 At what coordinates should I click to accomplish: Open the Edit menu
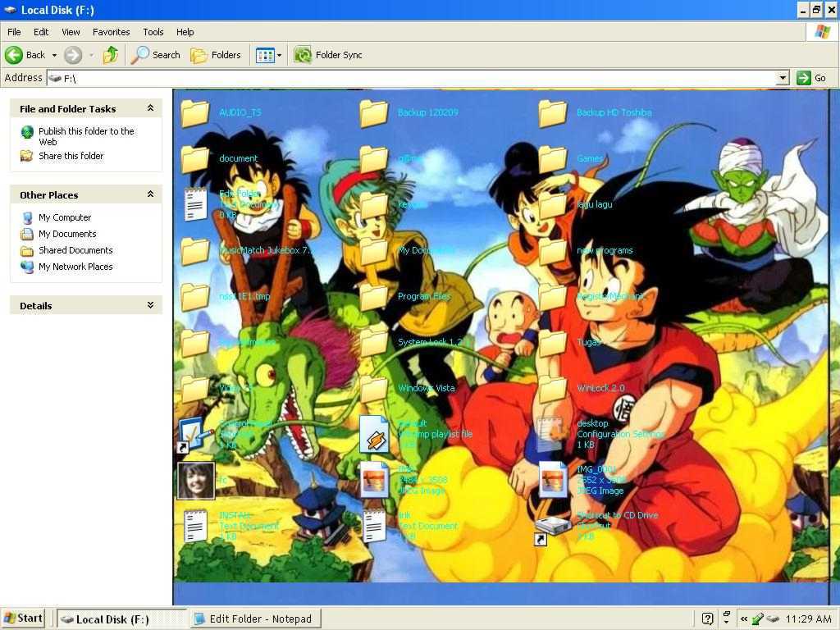point(41,32)
